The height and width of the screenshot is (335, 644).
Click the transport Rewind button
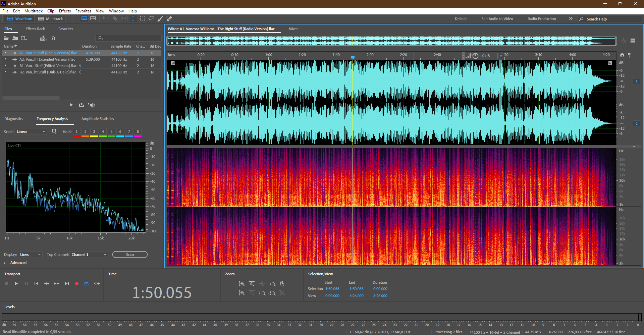pos(47,284)
